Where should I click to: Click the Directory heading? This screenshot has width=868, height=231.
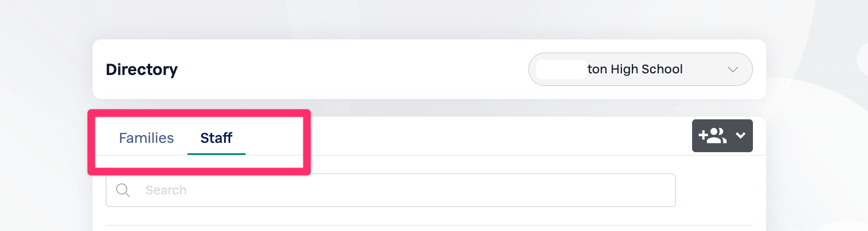[141, 70]
